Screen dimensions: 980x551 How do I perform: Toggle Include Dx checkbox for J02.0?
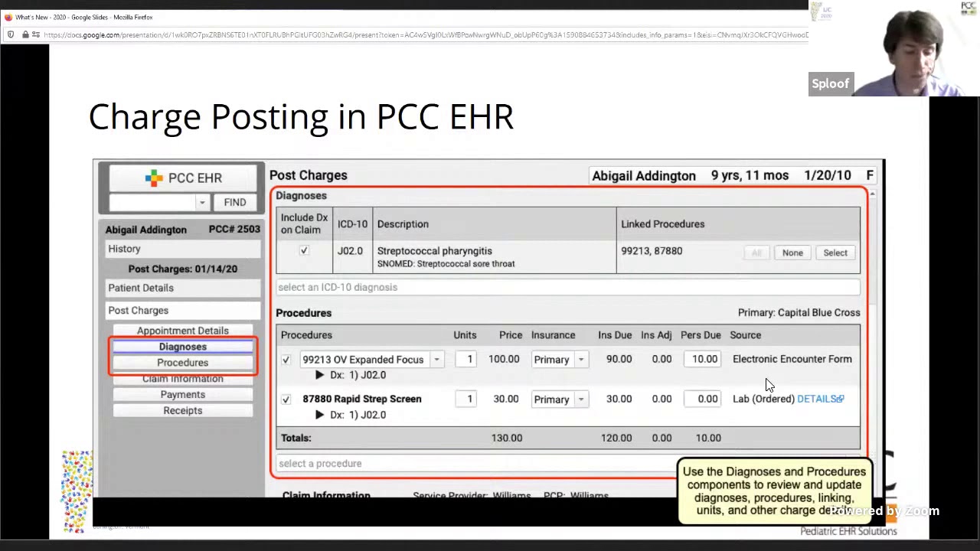pyautogui.click(x=304, y=250)
